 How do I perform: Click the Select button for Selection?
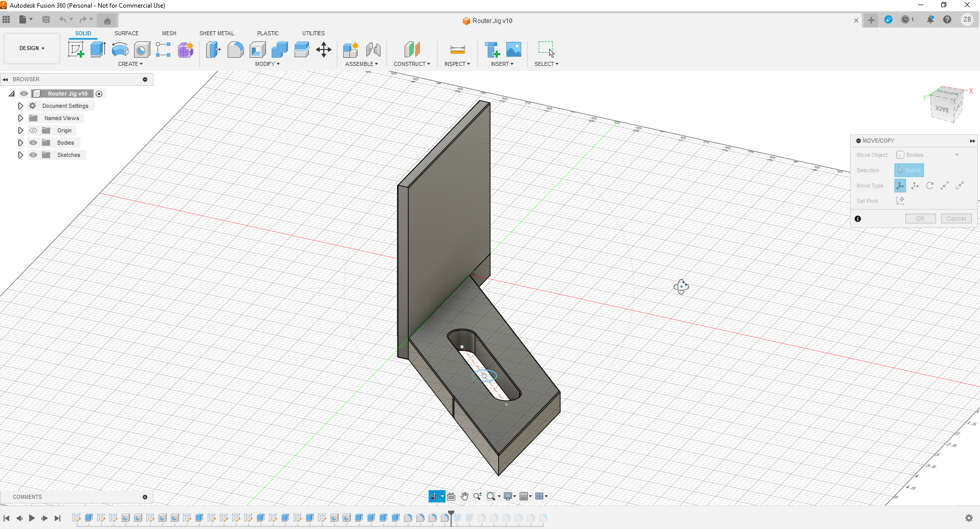(909, 170)
